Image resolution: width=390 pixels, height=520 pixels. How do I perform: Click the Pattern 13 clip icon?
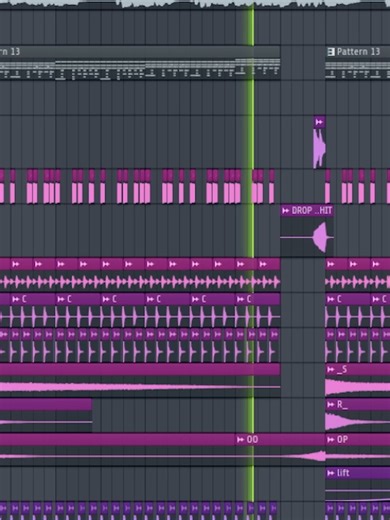(331, 52)
